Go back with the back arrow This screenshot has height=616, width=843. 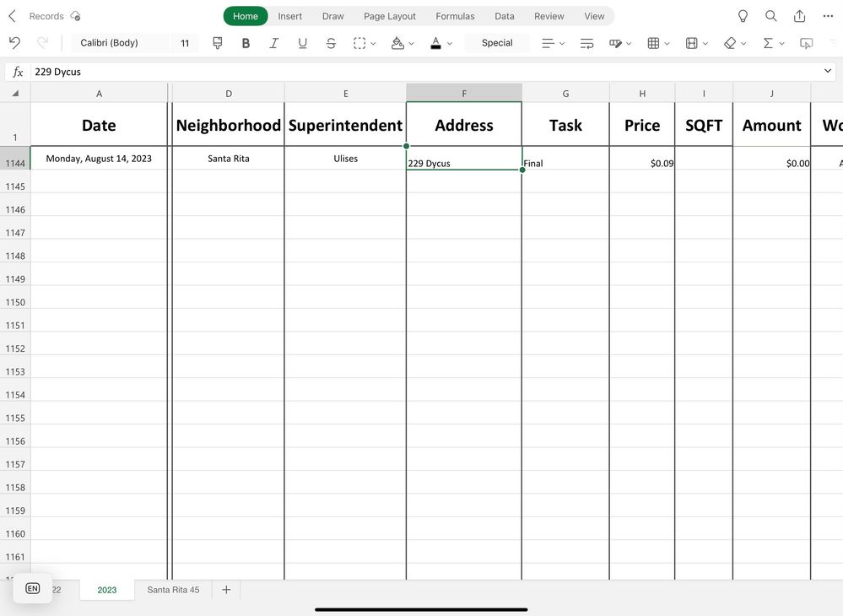13,16
